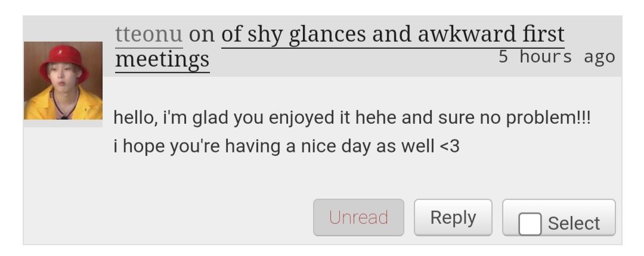Click the line "i hope you're having a nice day"
This screenshot has height=256, width=644.
pos(286,146)
